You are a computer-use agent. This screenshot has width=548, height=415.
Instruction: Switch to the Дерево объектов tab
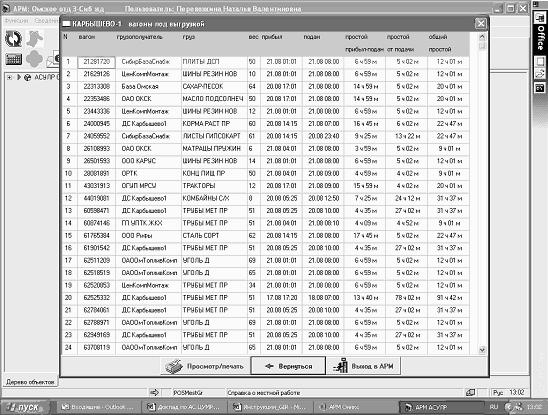coord(30,382)
